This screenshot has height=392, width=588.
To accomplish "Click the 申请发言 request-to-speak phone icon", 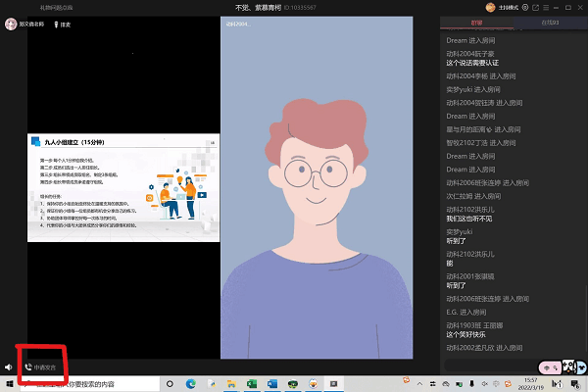I will (28, 367).
